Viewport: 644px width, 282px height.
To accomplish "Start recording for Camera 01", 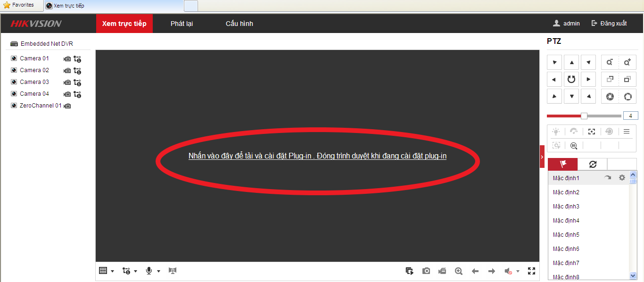I will (67, 59).
